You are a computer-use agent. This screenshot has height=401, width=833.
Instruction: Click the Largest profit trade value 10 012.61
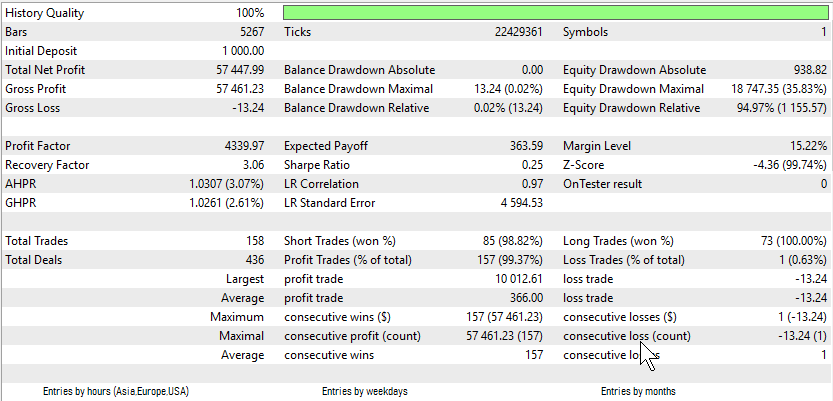(x=518, y=279)
